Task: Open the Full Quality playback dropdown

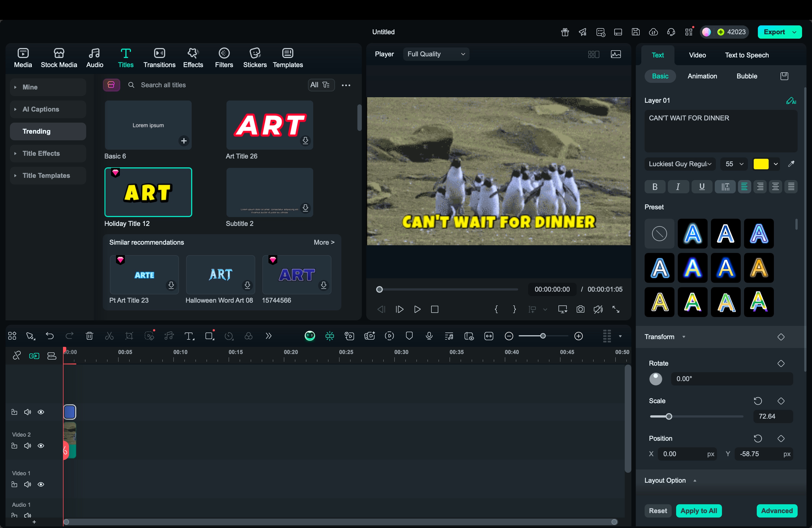Action: (x=436, y=54)
